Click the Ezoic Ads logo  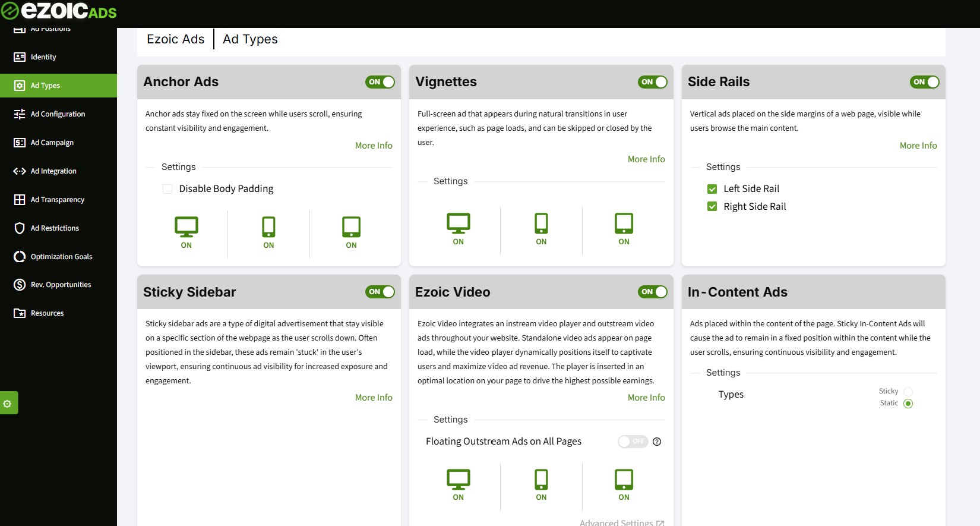[59, 11]
